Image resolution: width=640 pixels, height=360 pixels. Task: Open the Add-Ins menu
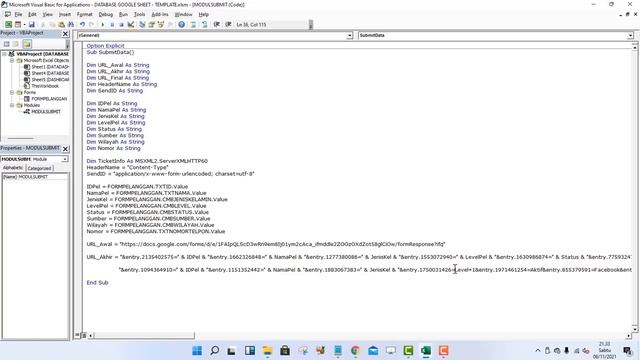(160, 14)
